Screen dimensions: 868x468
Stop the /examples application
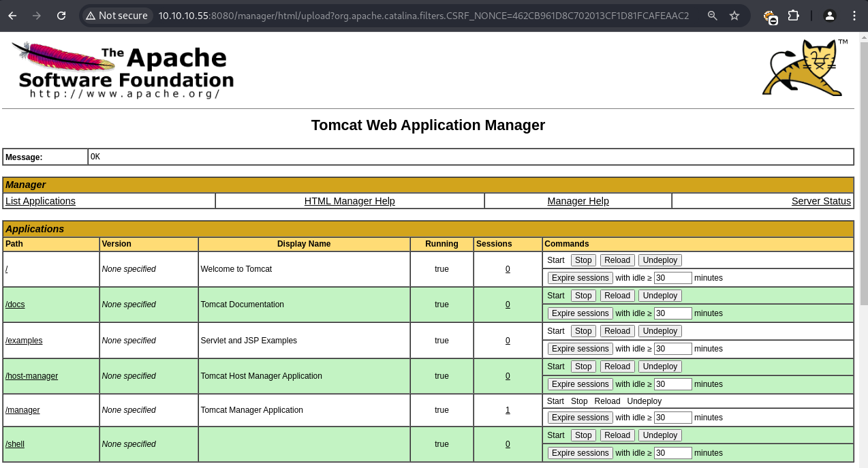click(583, 331)
